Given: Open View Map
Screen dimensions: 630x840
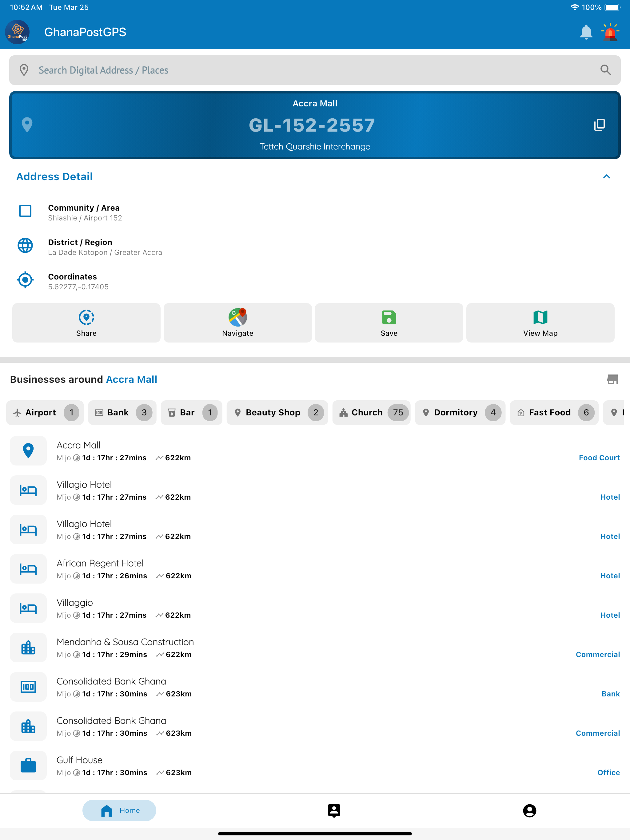Looking at the screenshot, I should (540, 323).
